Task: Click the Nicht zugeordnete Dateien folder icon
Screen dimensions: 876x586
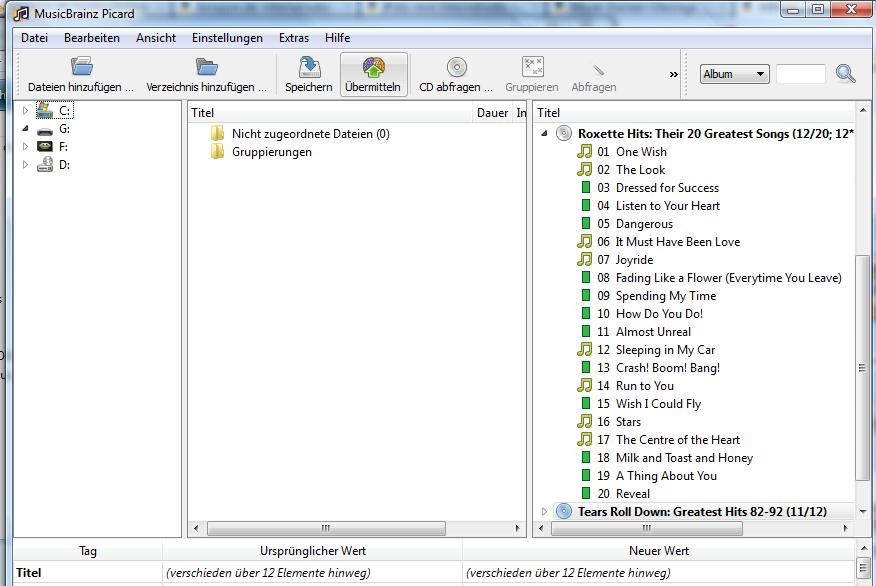Action: click(217, 134)
